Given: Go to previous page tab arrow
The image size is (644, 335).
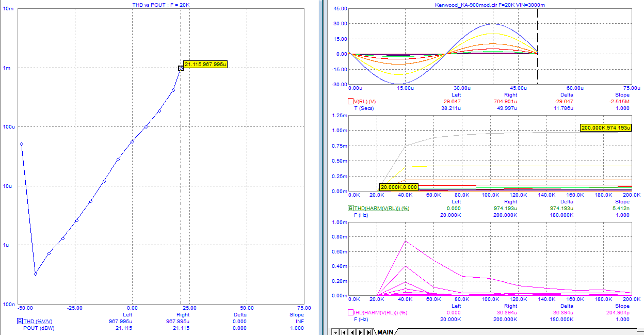Looking at the screenshot, I should (352, 332).
